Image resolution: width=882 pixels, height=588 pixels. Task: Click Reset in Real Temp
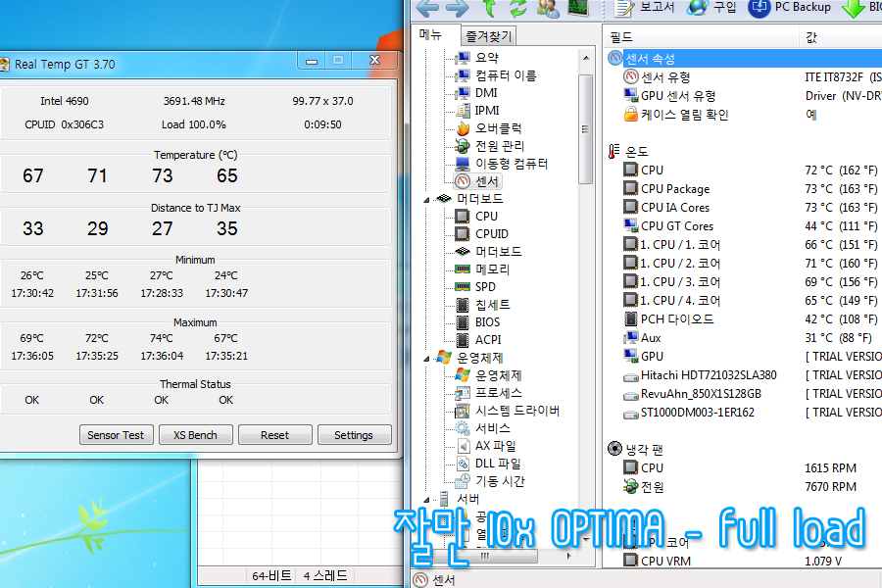click(x=274, y=435)
